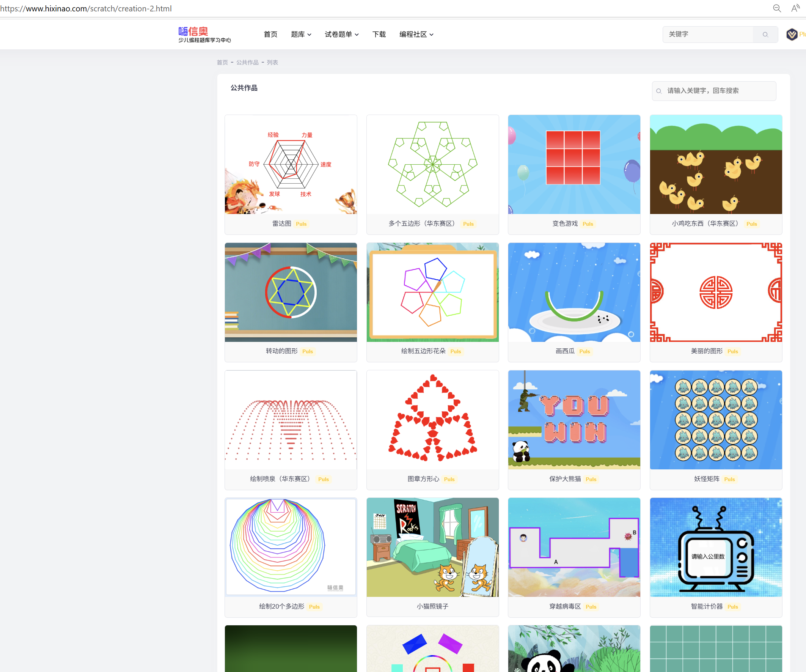Click the Puls badge beside 智能计价器

click(x=732, y=607)
